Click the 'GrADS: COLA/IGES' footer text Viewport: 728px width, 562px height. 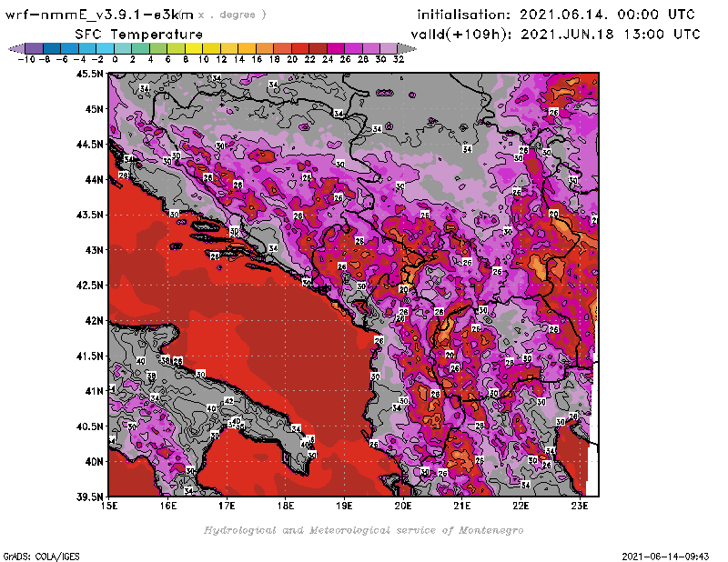click(x=41, y=557)
